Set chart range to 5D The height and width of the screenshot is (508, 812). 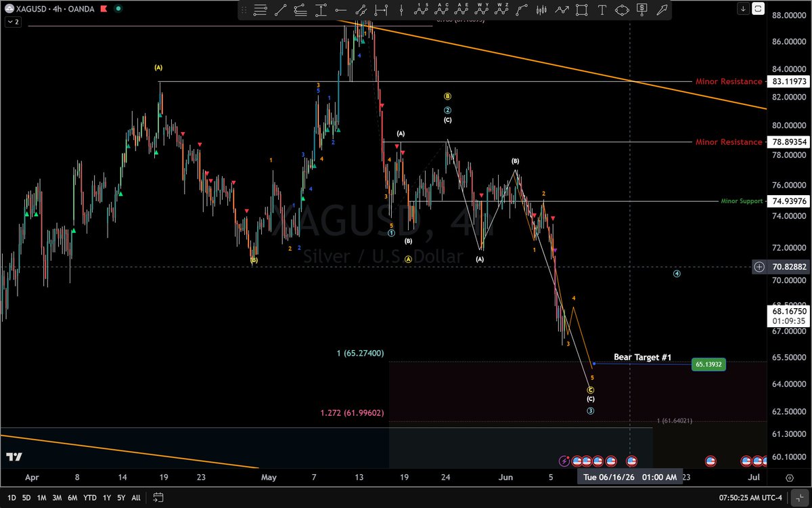(26, 497)
